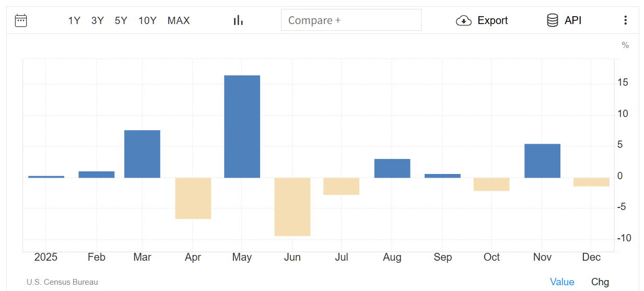Click the Export text button
This screenshot has width=644, height=291.
tap(493, 20)
